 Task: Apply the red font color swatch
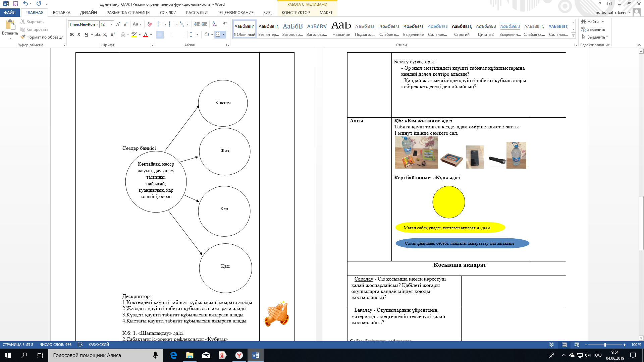pos(145,35)
